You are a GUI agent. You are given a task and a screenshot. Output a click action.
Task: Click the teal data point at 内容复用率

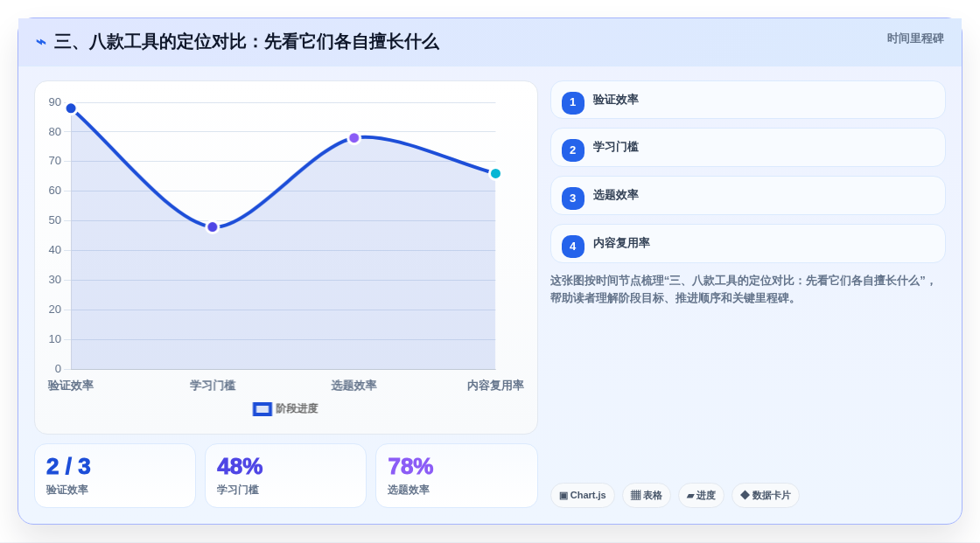tap(495, 174)
